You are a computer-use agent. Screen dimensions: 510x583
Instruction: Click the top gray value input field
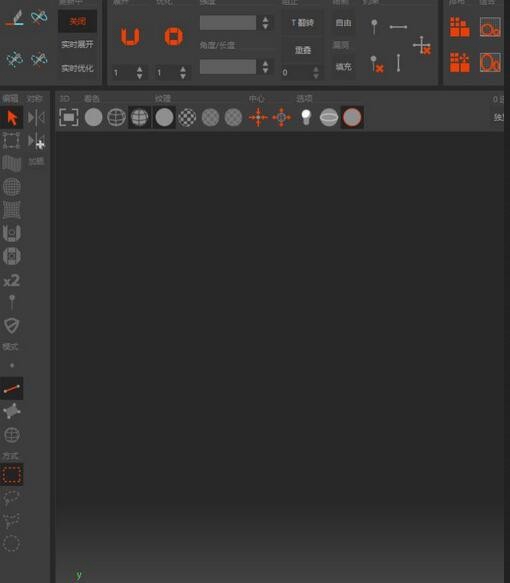tap(228, 23)
